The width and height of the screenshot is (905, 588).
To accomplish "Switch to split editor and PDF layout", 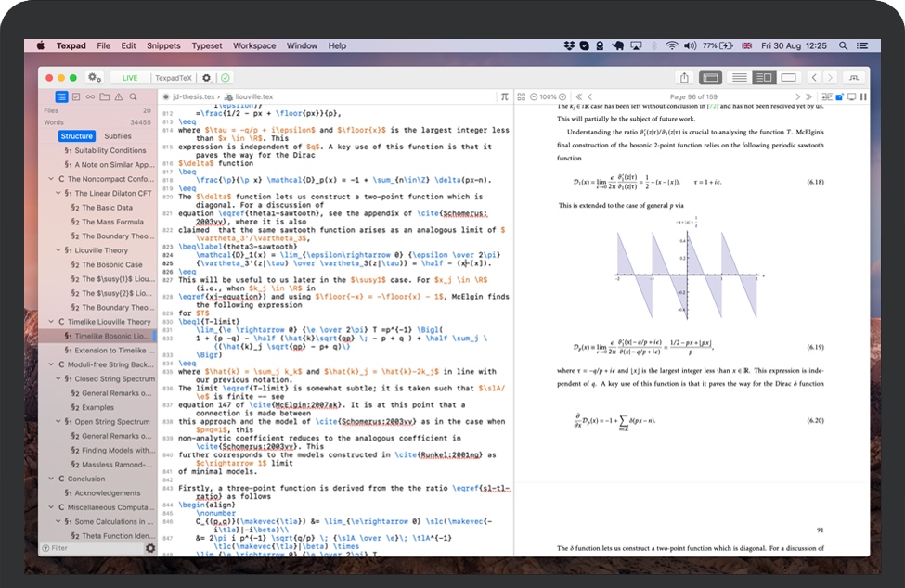I will pos(764,77).
